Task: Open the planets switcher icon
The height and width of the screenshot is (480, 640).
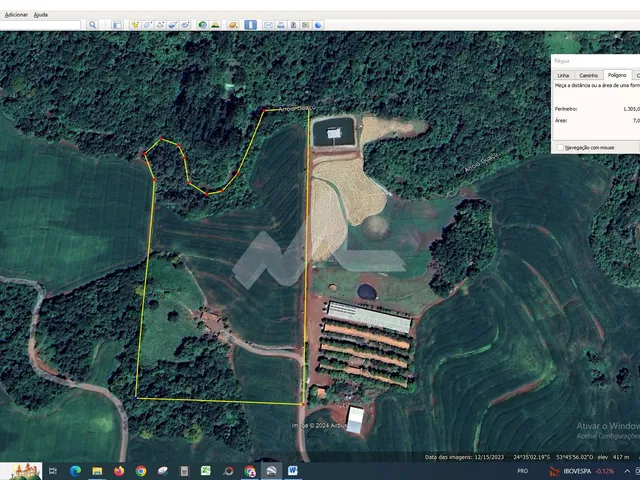Action: [233, 25]
